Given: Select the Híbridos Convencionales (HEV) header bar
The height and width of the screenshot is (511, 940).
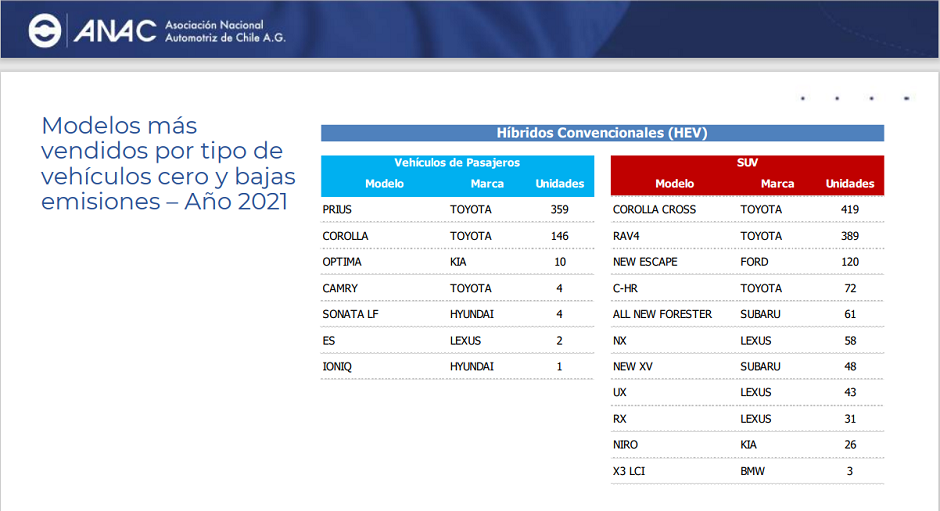Looking at the screenshot, I should tap(602, 133).
